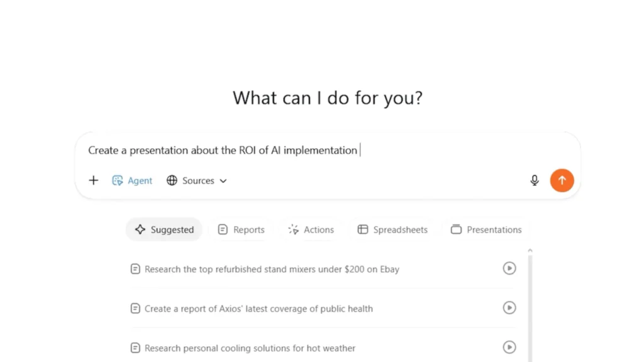Click the document icon on the Reports tab
This screenshot has height=362, width=644.
pyautogui.click(x=223, y=229)
